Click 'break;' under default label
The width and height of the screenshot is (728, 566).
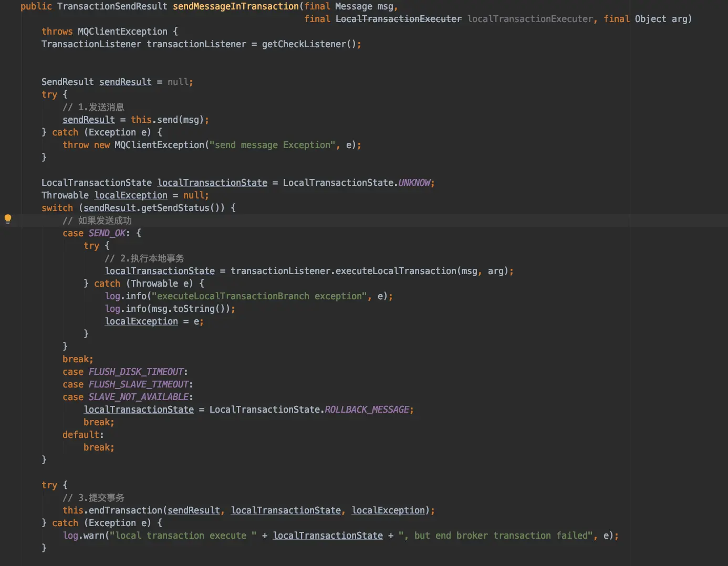tap(99, 447)
